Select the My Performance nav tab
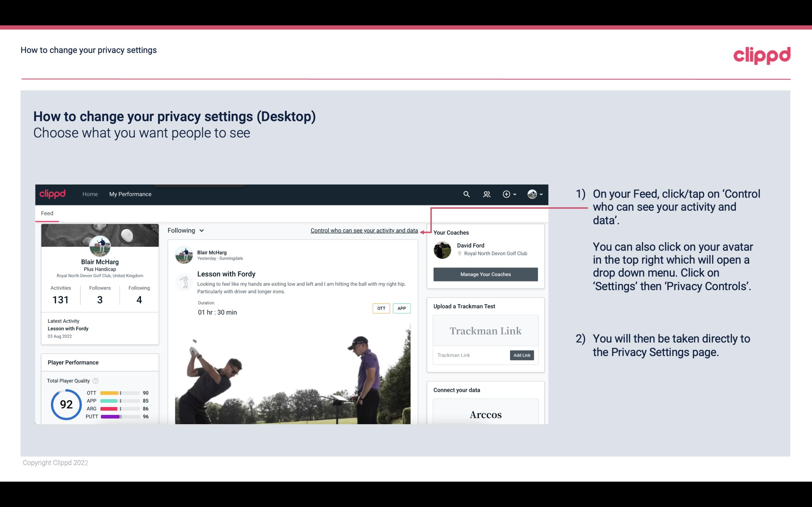Viewport: 812px width, 507px height. click(130, 193)
